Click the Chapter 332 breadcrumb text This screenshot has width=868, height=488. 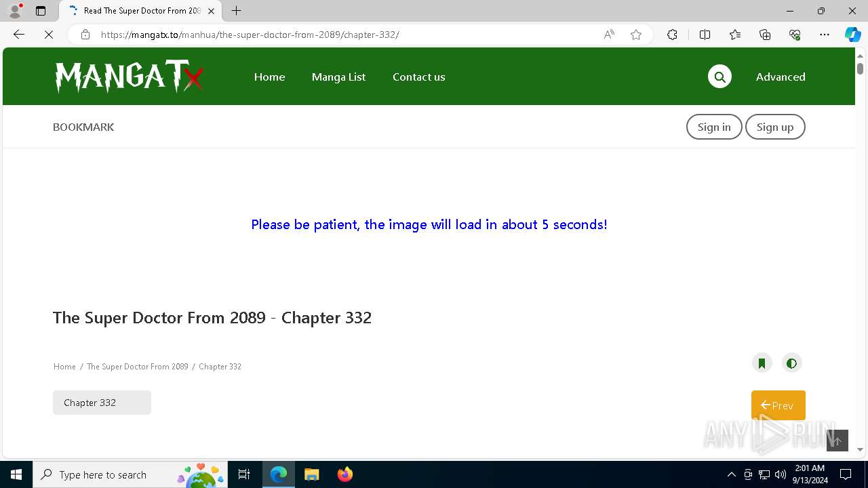coord(220,367)
